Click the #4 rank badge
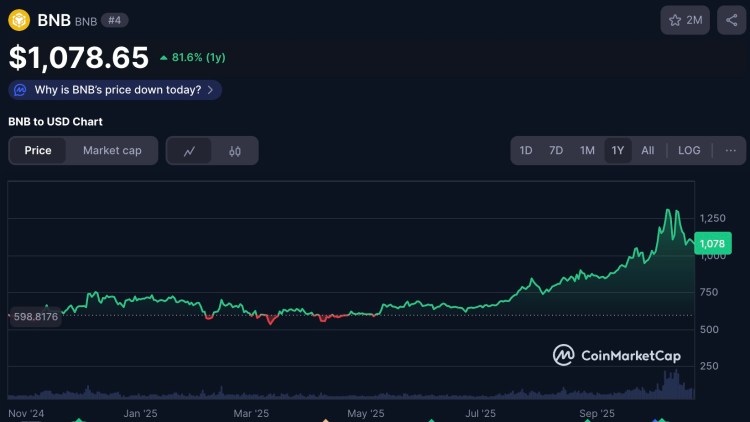This screenshot has height=422, width=750. tap(114, 20)
